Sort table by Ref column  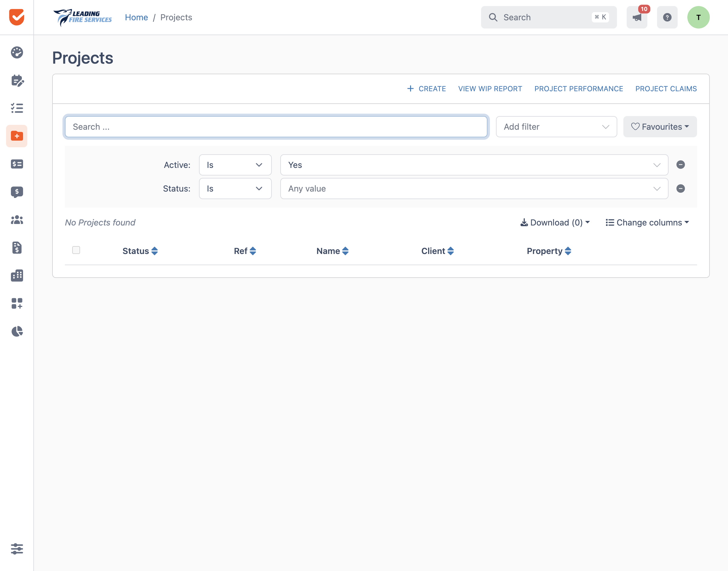tap(245, 251)
